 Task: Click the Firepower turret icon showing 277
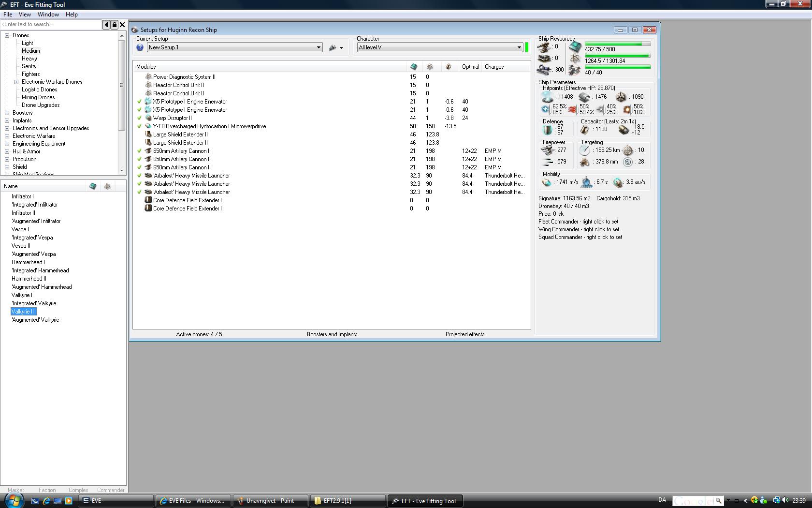click(x=548, y=150)
